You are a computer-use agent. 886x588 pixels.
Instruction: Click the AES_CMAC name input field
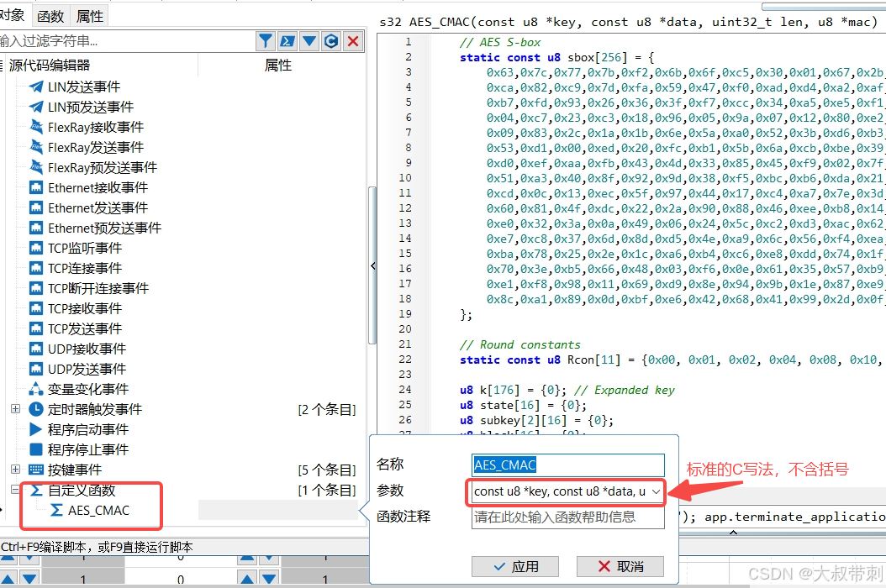(567, 464)
